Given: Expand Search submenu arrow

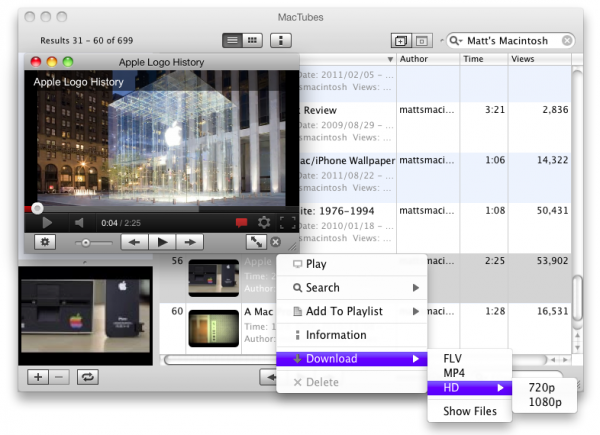Looking at the screenshot, I should [416, 288].
